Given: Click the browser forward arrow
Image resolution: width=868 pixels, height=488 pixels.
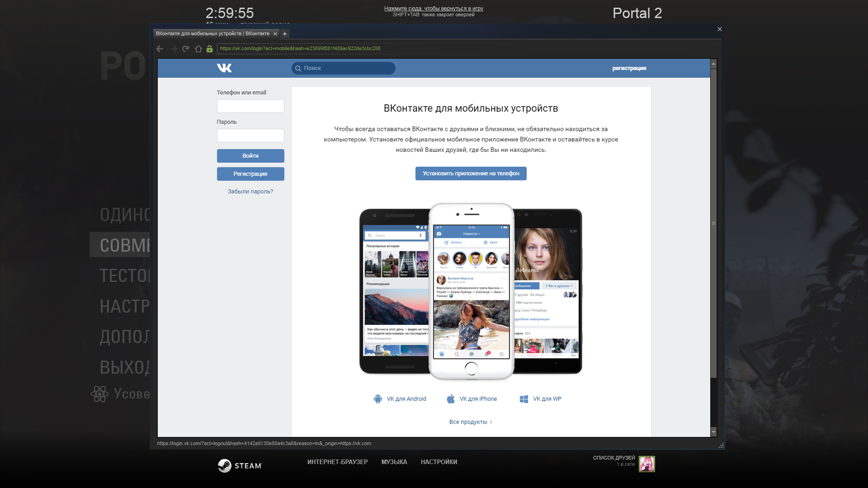Looking at the screenshot, I should [x=174, y=49].
